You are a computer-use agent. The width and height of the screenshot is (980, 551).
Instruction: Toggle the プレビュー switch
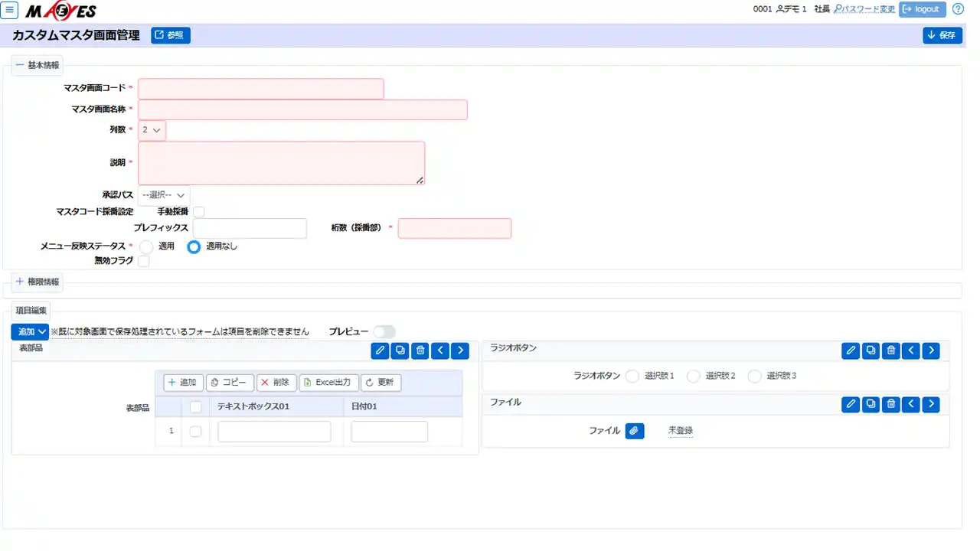tap(384, 331)
